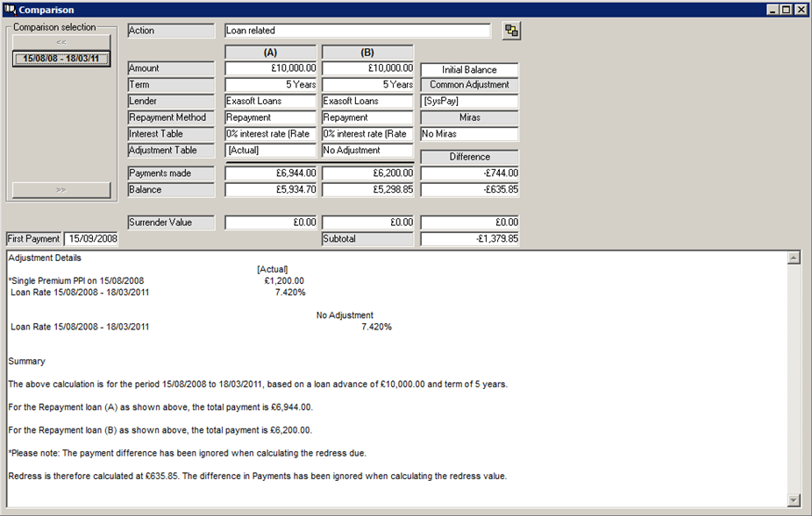Click Amount field in column B
812x516 pixels.
(367, 68)
